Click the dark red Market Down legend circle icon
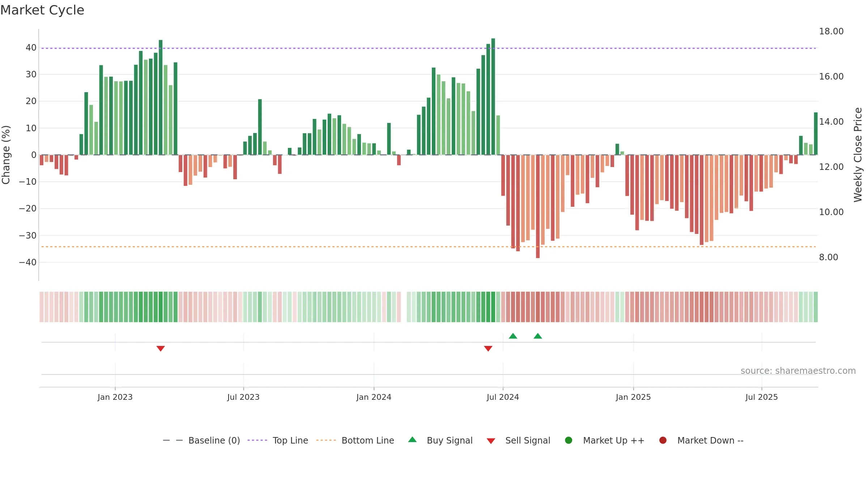This screenshot has width=868, height=488. (663, 440)
